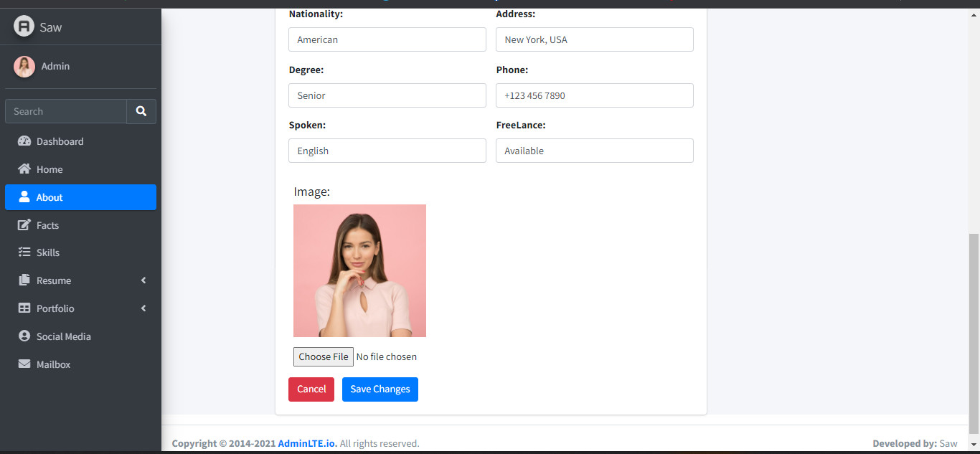Click the 'Developed by:' footer text
Image resolution: width=980 pixels, height=454 pixels.
click(x=905, y=443)
